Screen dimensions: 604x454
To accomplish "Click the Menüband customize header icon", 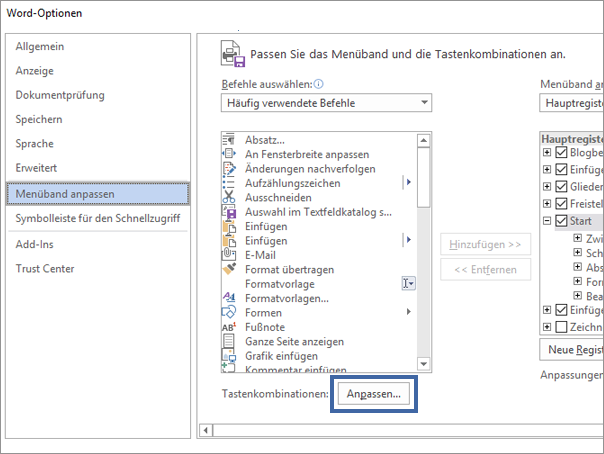I will [x=233, y=54].
